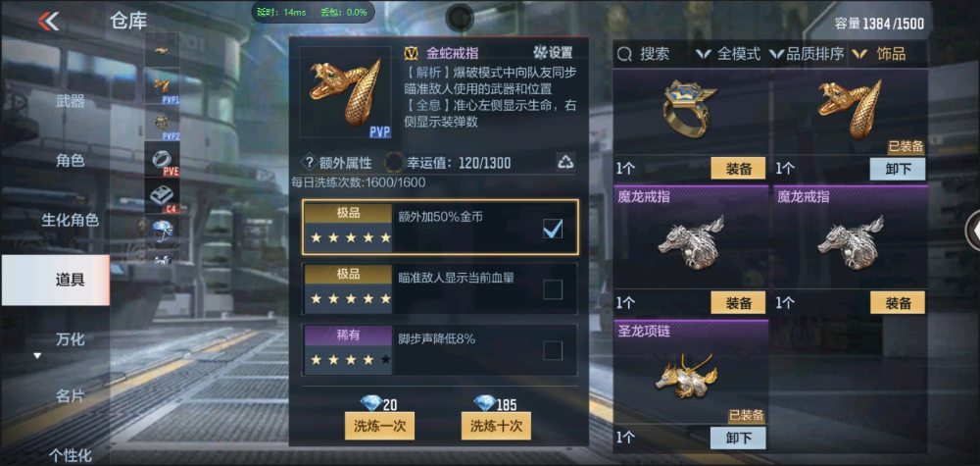Expand the 全模式 filter dropdown
The height and width of the screenshot is (466, 980).
[729, 54]
